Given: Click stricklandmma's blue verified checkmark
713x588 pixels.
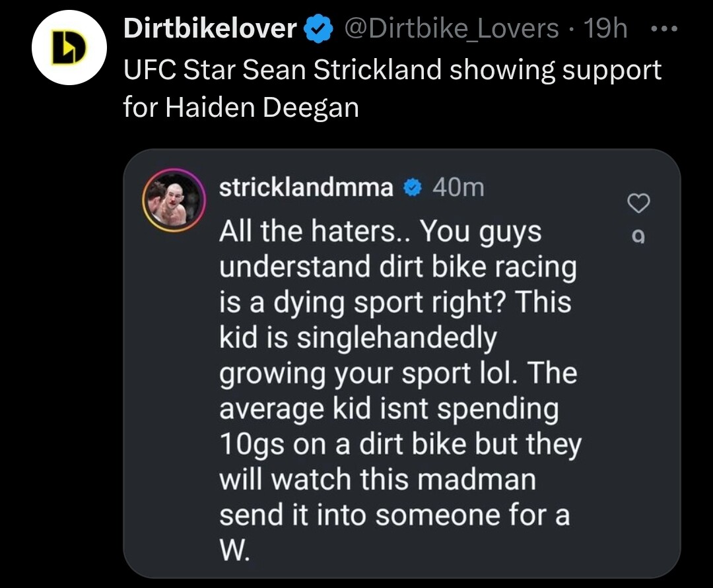Looking at the screenshot, I should (x=411, y=189).
